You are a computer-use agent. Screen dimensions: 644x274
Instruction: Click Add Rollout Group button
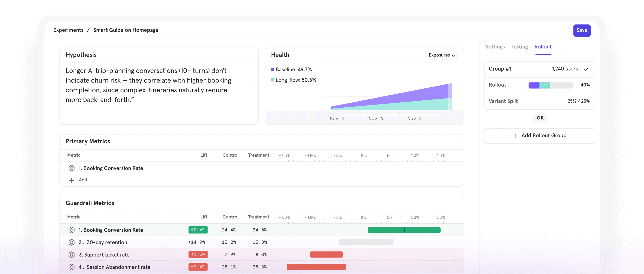pos(539,136)
